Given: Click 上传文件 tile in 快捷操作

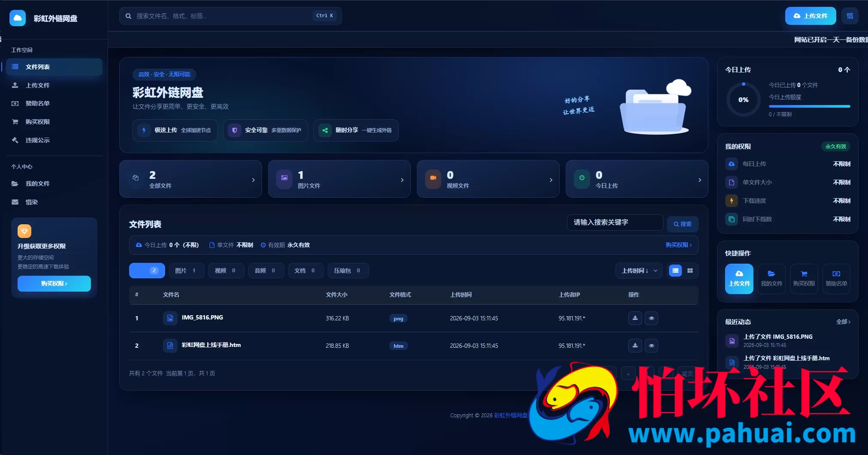Looking at the screenshot, I should click(739, 279).
